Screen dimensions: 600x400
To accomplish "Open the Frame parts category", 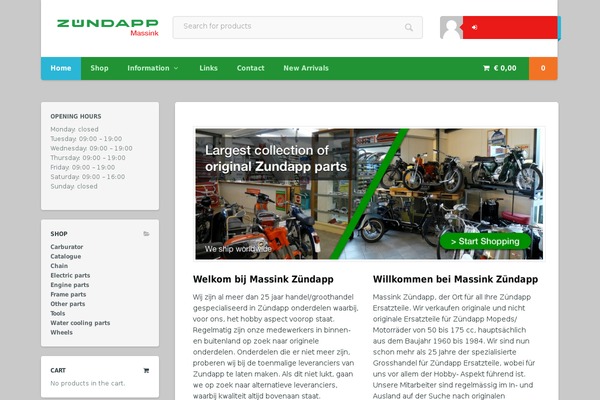I will (x=68, y=294).
